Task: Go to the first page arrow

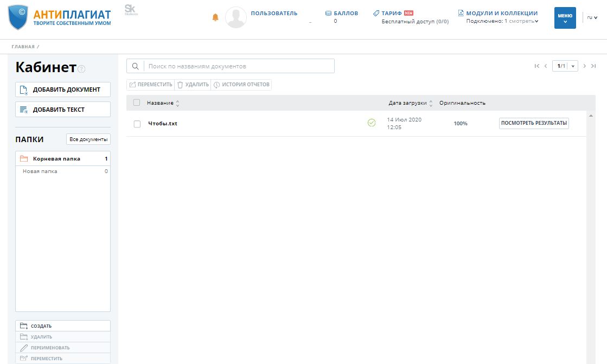Action: [536, 66]
